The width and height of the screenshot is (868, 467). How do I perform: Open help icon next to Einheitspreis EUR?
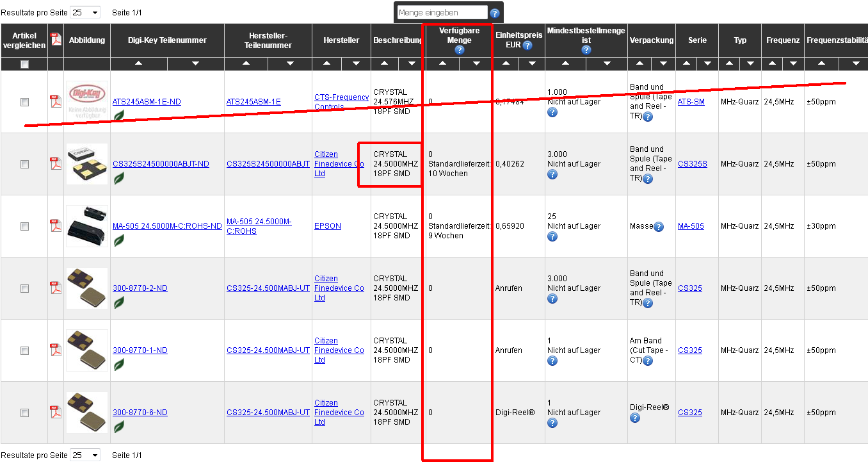(x=527, y=45)
